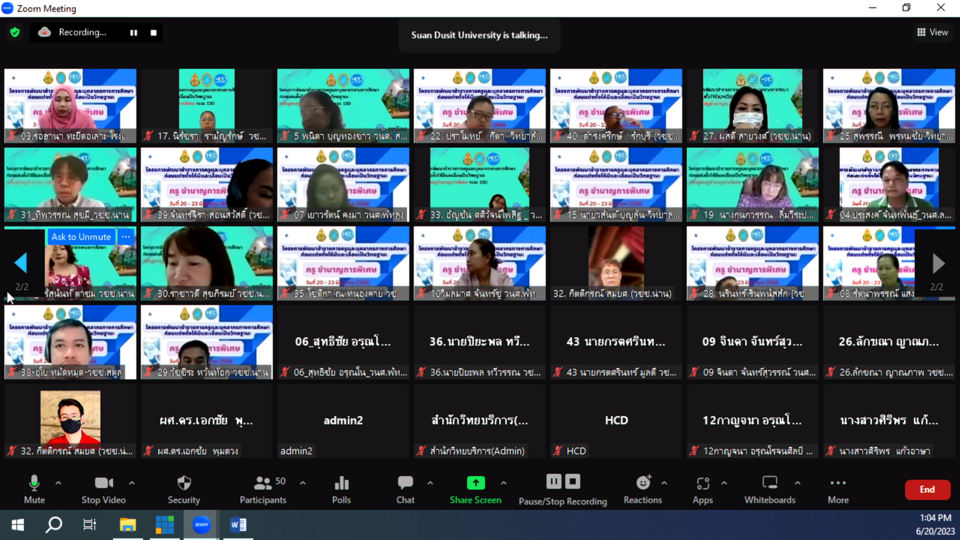Image resolution: width=960 pixels, height=540 pixels.
Task: Click the green Share Screen icon
Action: tap(475, 484)
